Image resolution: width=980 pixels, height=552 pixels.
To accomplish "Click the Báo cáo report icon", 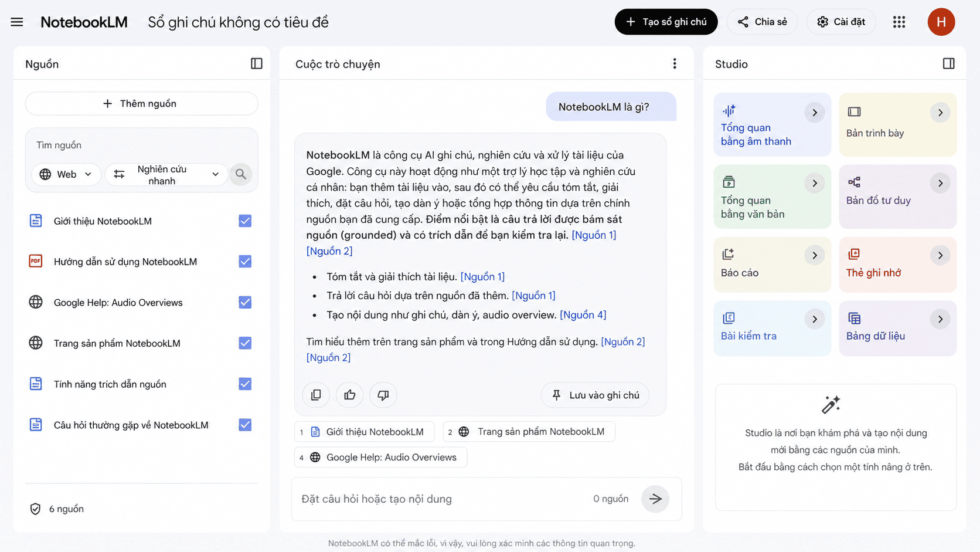I will coord(728,254).
